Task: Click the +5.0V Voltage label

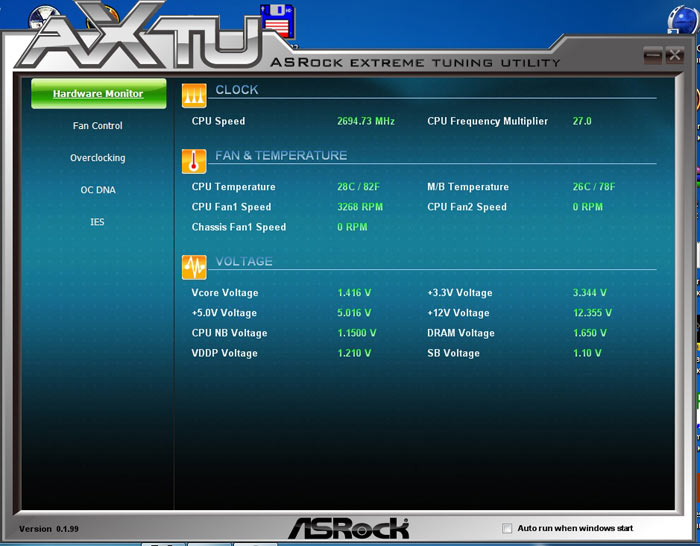Action: tap(224, 313)
